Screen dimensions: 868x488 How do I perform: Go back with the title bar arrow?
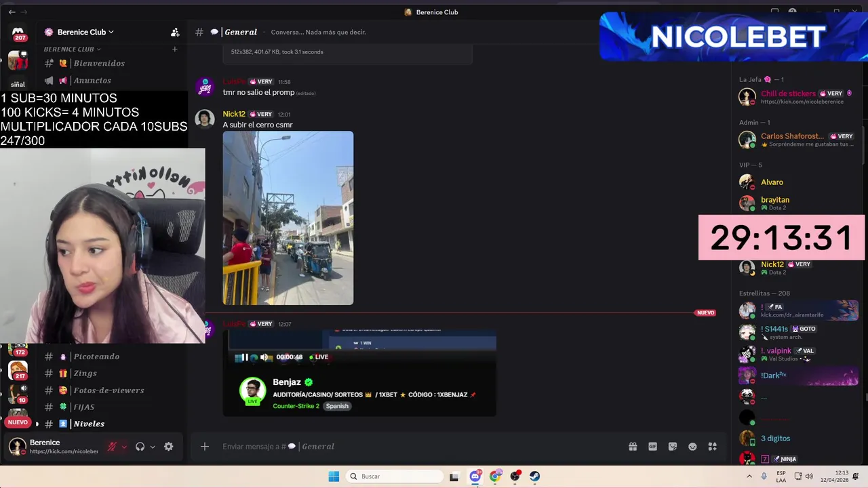[x=12, y=12]
